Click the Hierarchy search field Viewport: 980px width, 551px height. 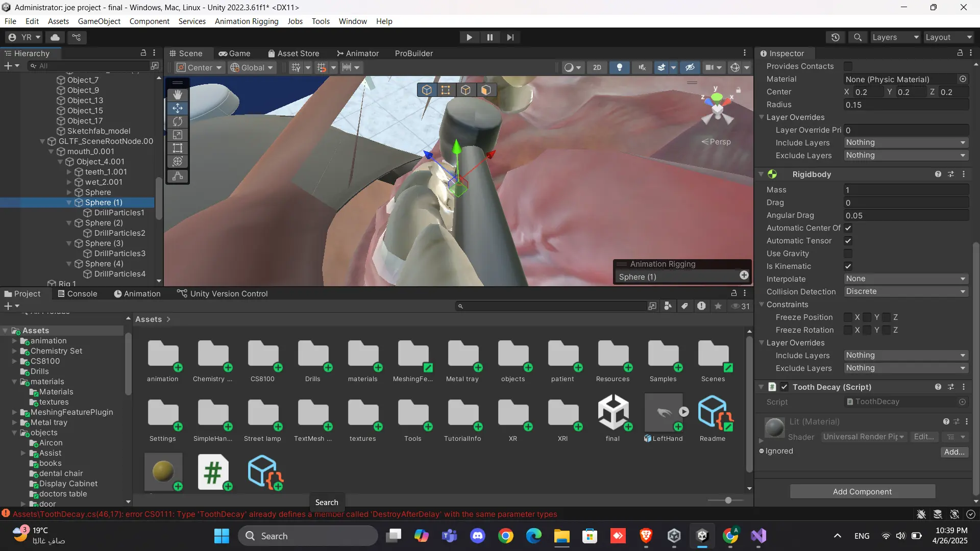pyautogui.click(x=89, y=66)
